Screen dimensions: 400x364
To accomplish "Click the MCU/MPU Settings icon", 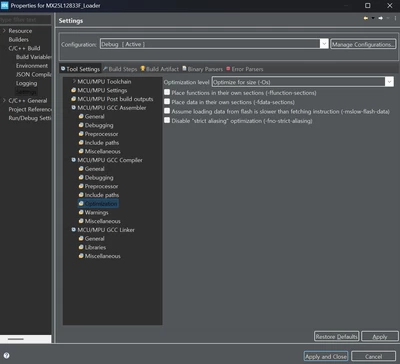I will point(74,90).
